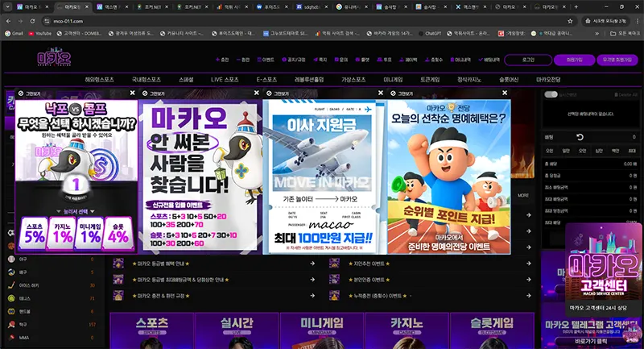
Task: Tick 그만보기 on the 이사 지원금 popup
Action: [x=277, y=93]
